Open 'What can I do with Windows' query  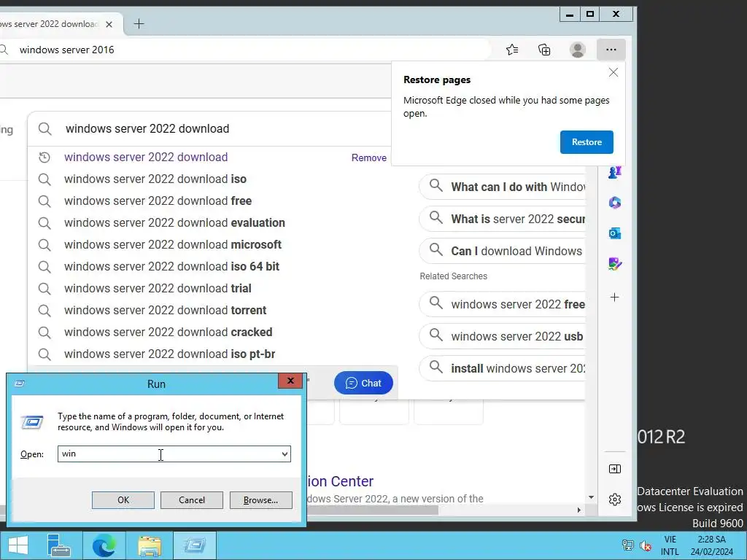pyautogui.click(x=503, y=187)
